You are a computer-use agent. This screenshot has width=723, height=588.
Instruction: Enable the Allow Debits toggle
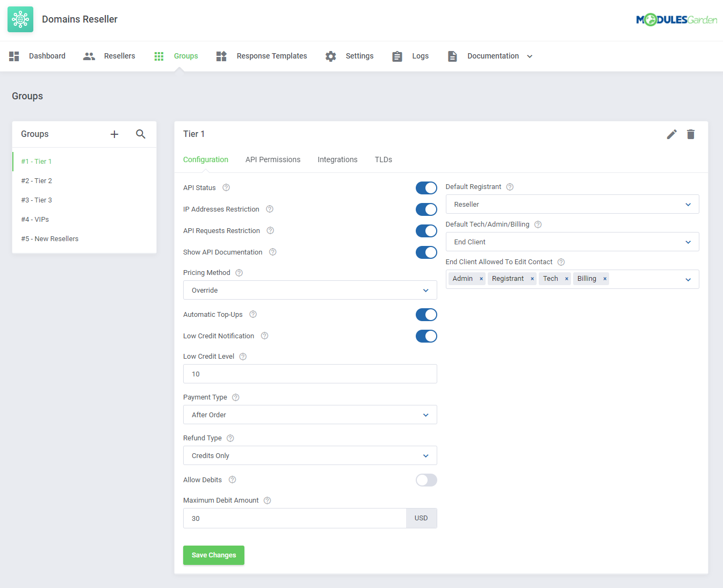(x=426, y=480)
